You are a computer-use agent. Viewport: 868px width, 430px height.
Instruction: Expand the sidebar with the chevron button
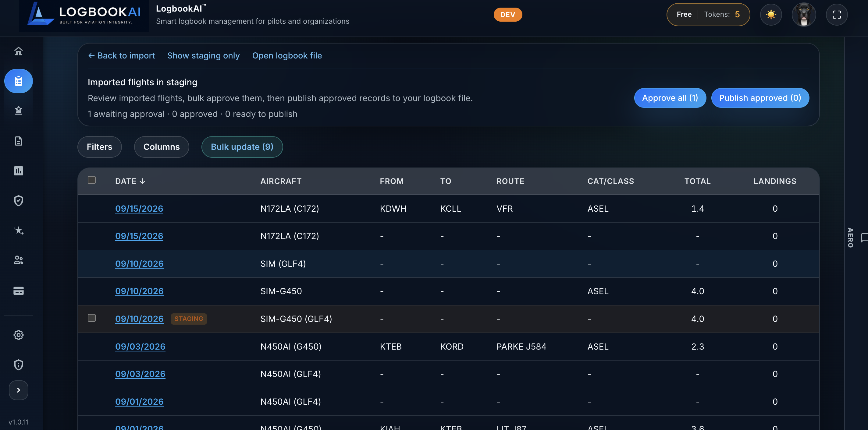19,390
